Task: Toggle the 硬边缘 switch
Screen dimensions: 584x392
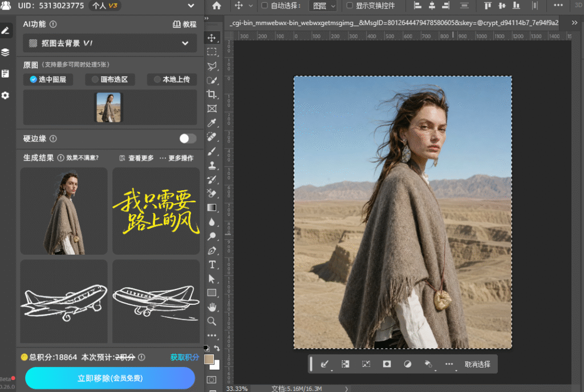Action: point(188,138)
